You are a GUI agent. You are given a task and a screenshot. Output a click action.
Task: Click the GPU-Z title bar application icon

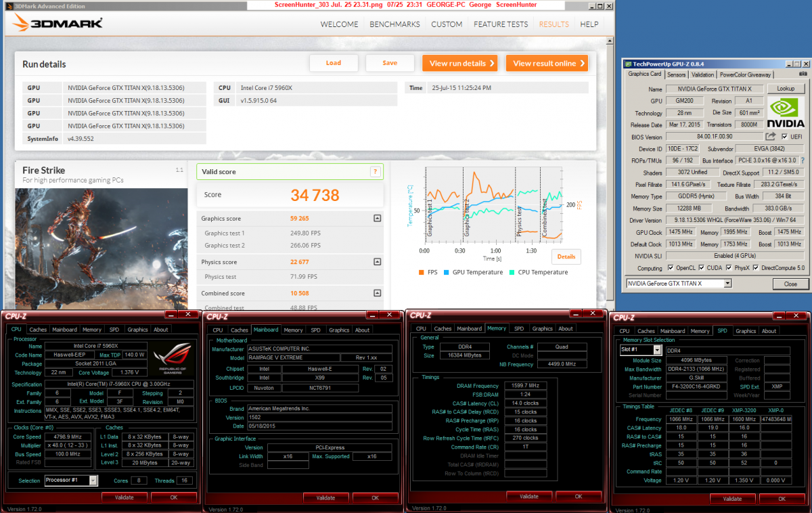pos(628,64)
